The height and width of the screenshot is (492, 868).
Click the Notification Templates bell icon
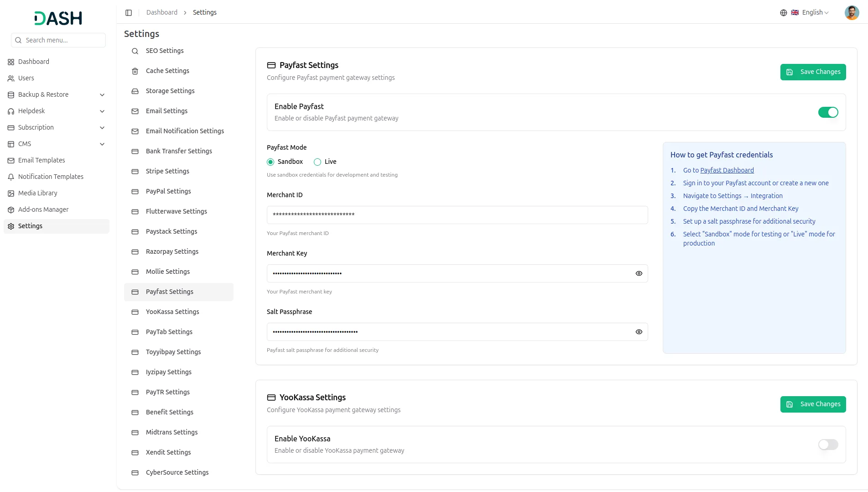click(x=11, y=177)
